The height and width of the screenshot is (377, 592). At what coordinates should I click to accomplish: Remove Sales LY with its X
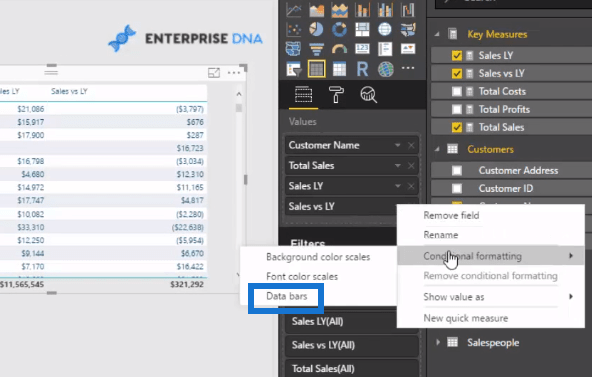pos(411,186)
